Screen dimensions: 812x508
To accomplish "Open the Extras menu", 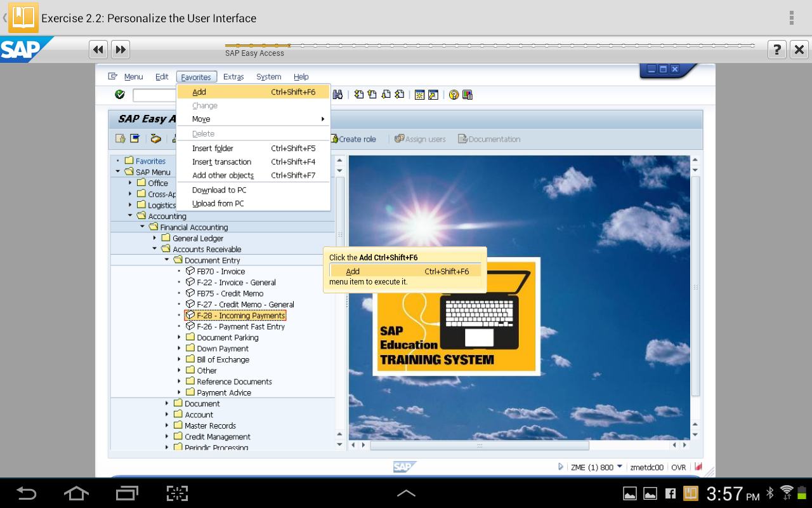I will click(x=233, y=77).
